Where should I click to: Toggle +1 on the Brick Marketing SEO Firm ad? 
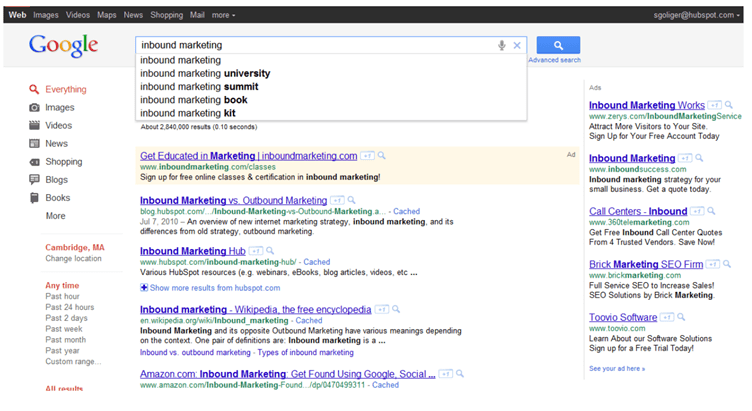pos(713,264)
